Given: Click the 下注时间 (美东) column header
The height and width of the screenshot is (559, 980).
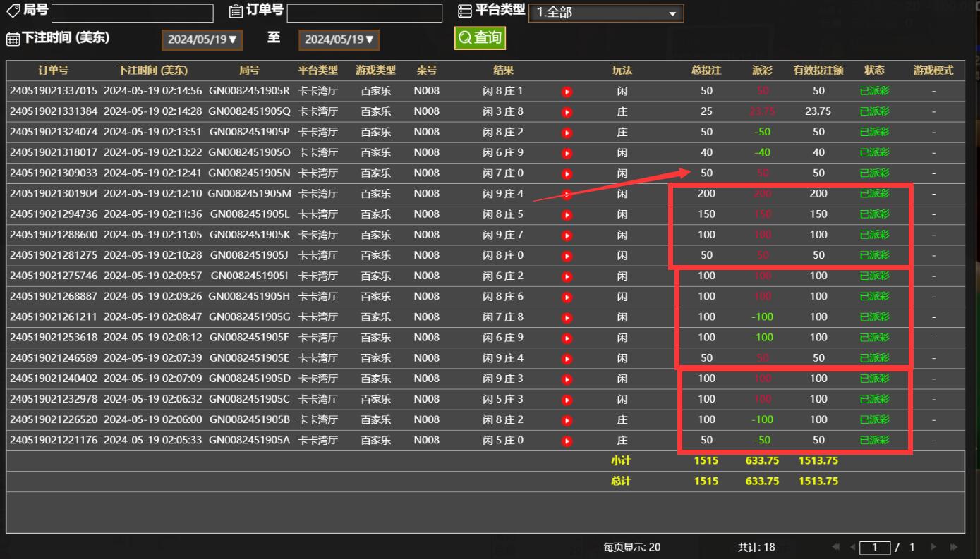Looking at the screenshot, I should pyautogui.click(x=152, y=70).
